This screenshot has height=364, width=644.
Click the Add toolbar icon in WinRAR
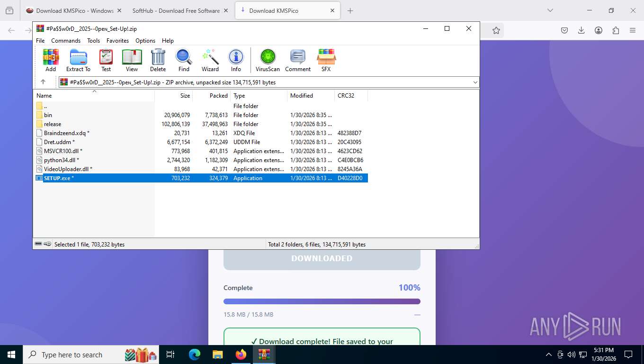pos(51,60)
